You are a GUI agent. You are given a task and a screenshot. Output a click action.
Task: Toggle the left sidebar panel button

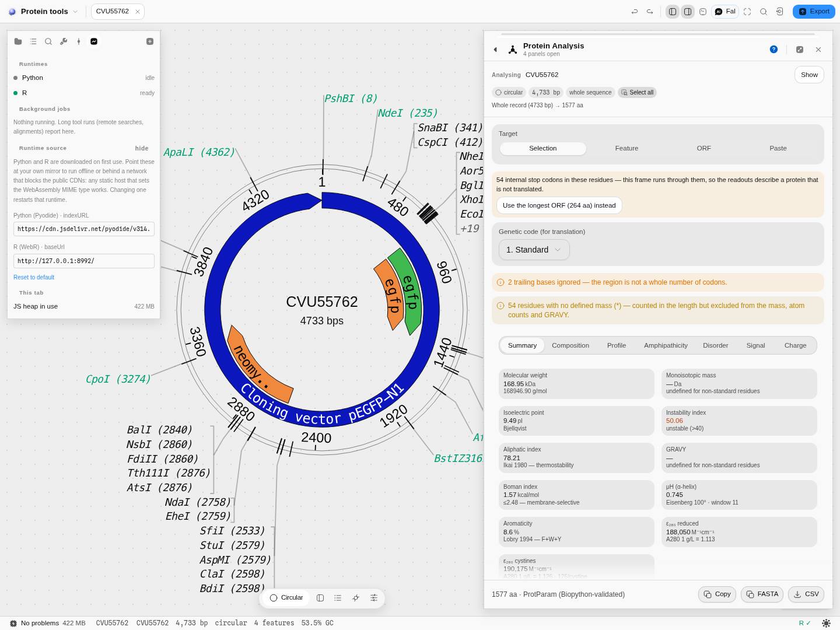tap(673, 12)
